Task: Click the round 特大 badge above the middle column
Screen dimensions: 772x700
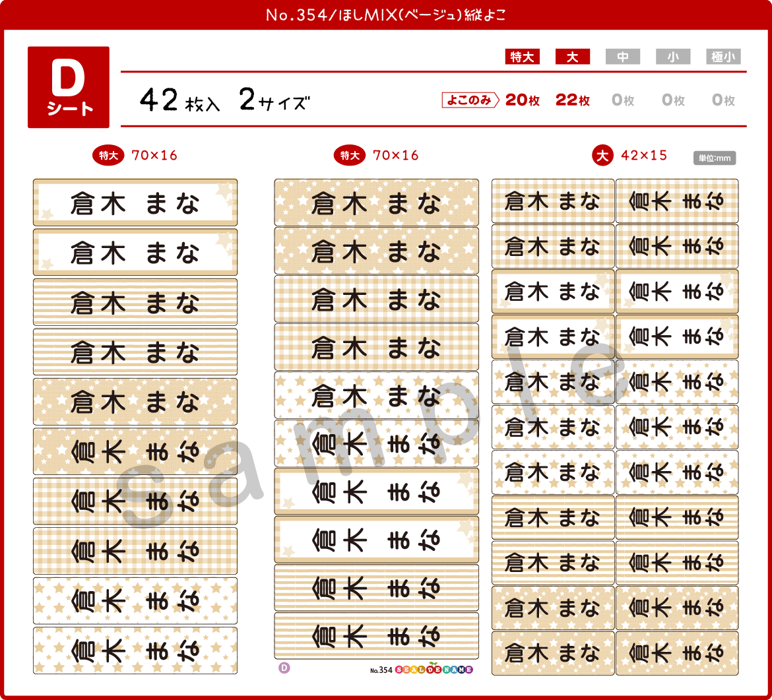Action: pos(350,156)
